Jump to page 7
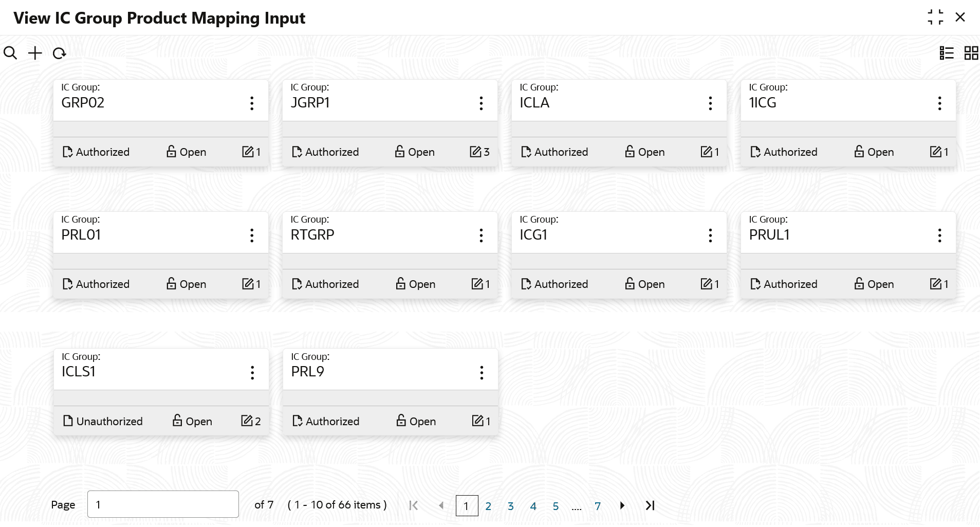Image resolution: width=980 pixels, height=527 pixels. pyautogui.click(x=598, y=506)
